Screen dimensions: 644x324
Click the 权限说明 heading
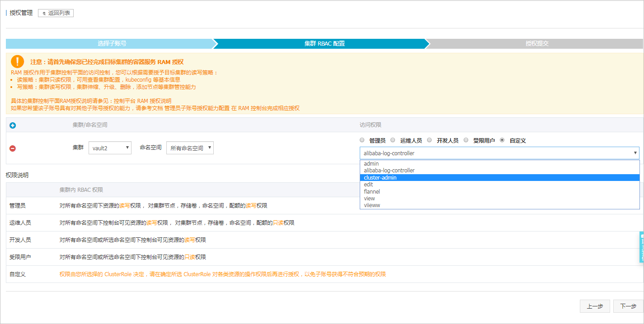pos(17,175)
